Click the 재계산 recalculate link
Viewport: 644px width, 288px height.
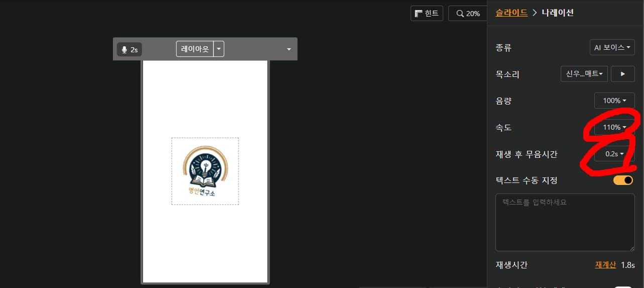605,265
